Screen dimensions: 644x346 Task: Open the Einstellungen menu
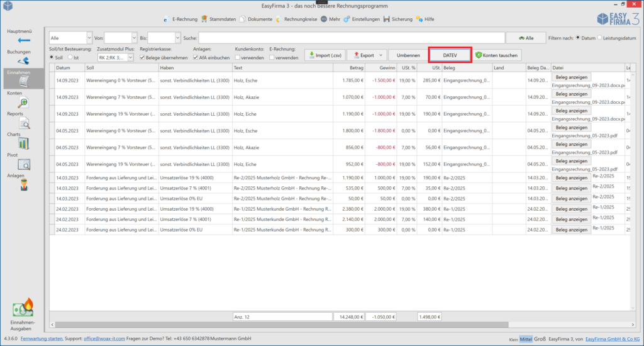click(x=362, y=20)
